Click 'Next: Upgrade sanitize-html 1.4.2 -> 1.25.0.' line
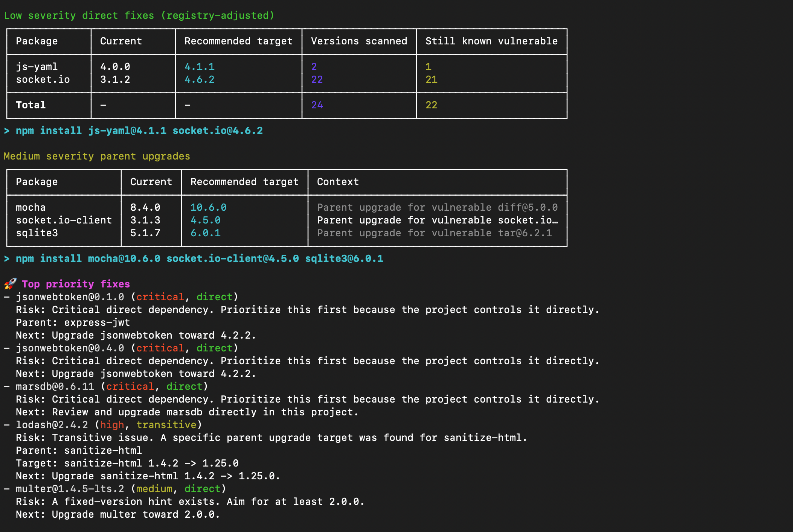This screenshot has width=793, height=532. pyautogui.click(x=148, y=476)
